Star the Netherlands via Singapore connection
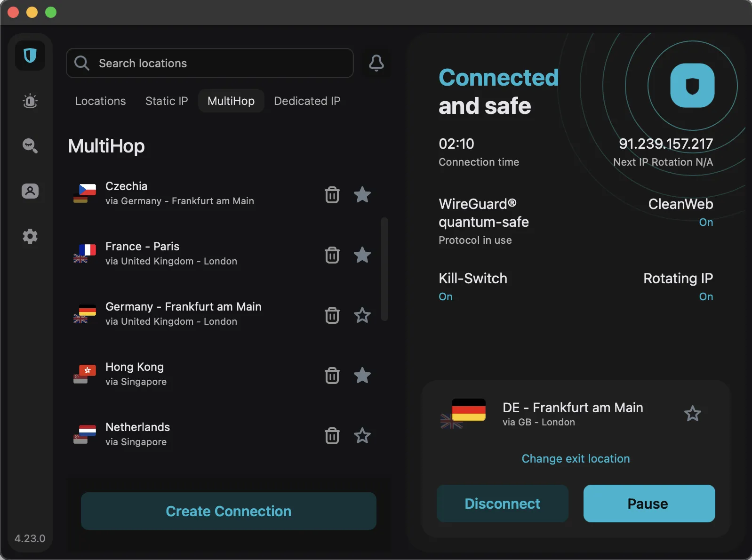 click(x=362, y=436)
